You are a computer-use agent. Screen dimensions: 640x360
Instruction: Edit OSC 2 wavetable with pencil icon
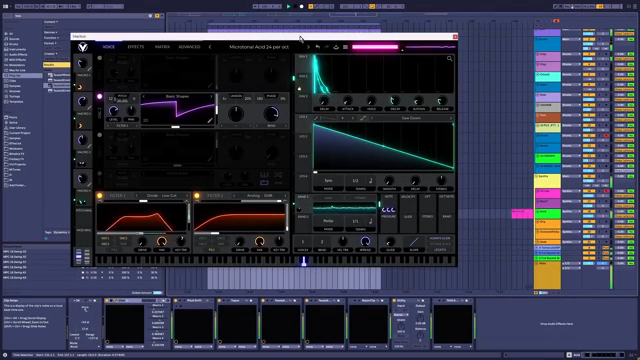point(210,120)
